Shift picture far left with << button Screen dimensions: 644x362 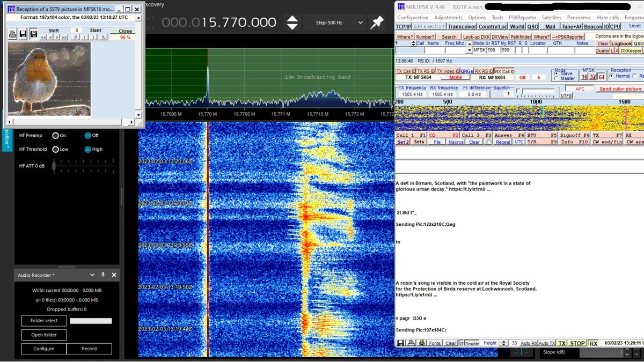43,38
